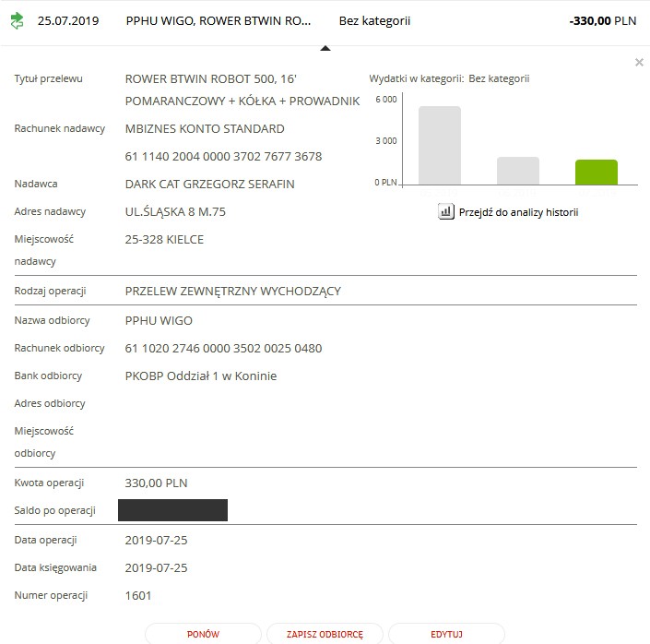
Task: Click the sender account number 61 1140 2004
Action: 223,157
